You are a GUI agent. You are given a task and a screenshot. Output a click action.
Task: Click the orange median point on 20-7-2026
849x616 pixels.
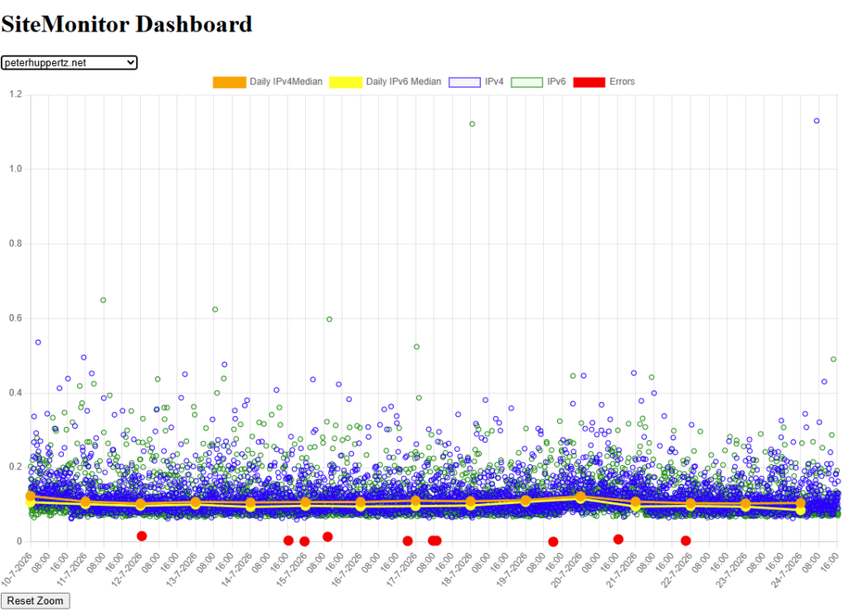[x=580, y=497]
